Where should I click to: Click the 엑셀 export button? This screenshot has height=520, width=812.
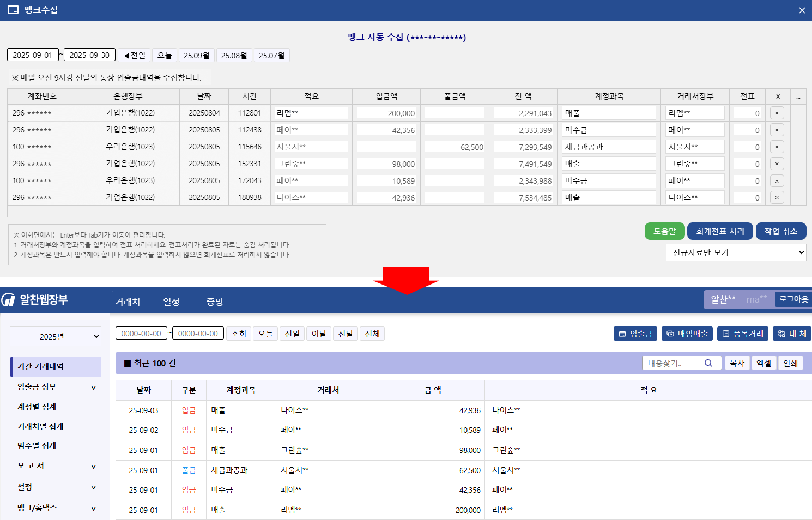coord(764,363)
